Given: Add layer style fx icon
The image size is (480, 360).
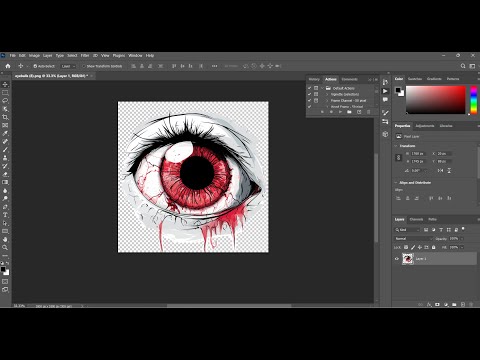Looking at the screenshot, I should pos(429,304).
